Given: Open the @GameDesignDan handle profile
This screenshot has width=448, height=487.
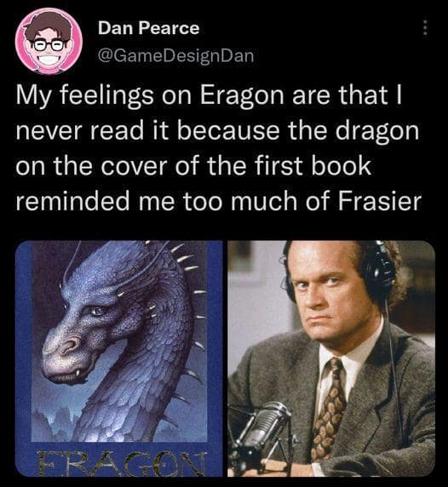Looking at the screenshot, I should 175,55.
